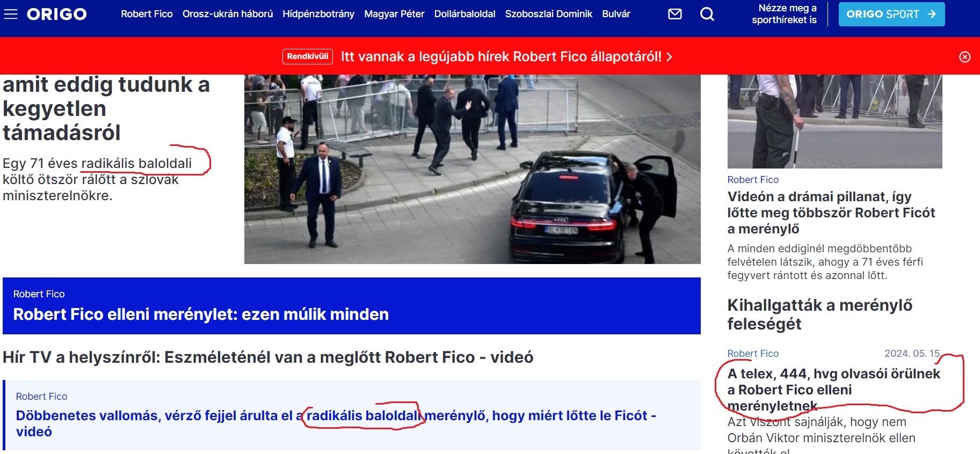Screen dimensions: 980x454
Task: Open the hamburger menu icon
Action: (x=11, y=14)
